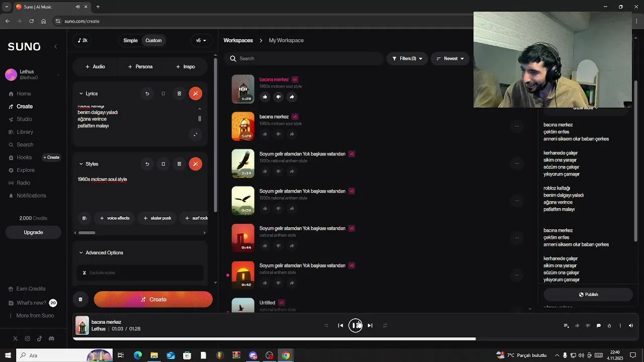Open Suno's X (Twitter) link
Viewport: 644px width, 362px height.
pyautogui.click(x=15, y=339)
